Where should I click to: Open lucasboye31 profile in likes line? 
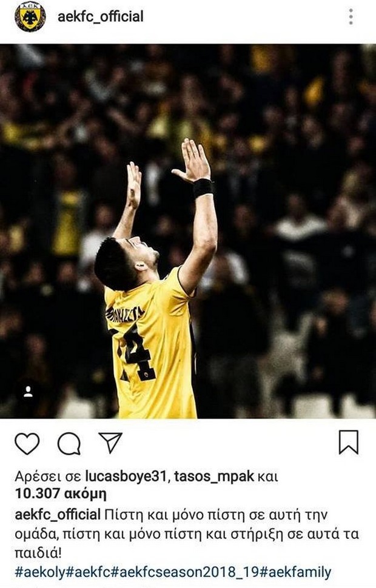[126, 476]
